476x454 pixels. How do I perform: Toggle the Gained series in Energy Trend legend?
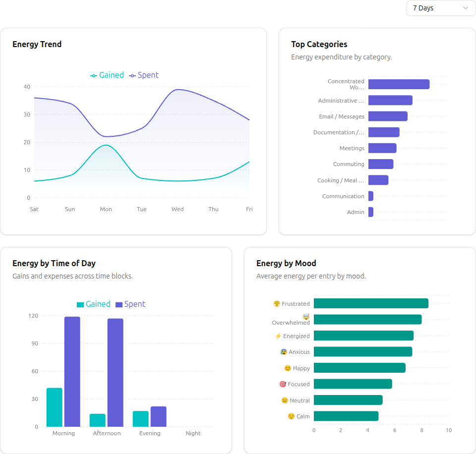tap(107, 75)
